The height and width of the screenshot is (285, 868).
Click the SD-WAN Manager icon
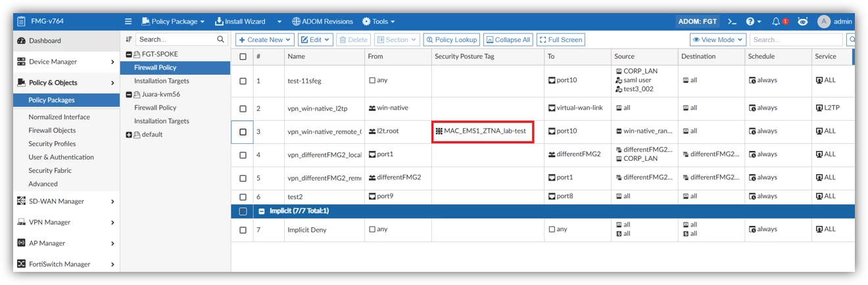(22, 202)
